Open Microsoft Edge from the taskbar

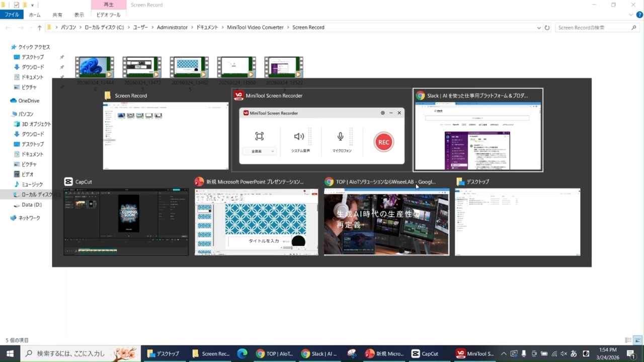click(242, 353)
